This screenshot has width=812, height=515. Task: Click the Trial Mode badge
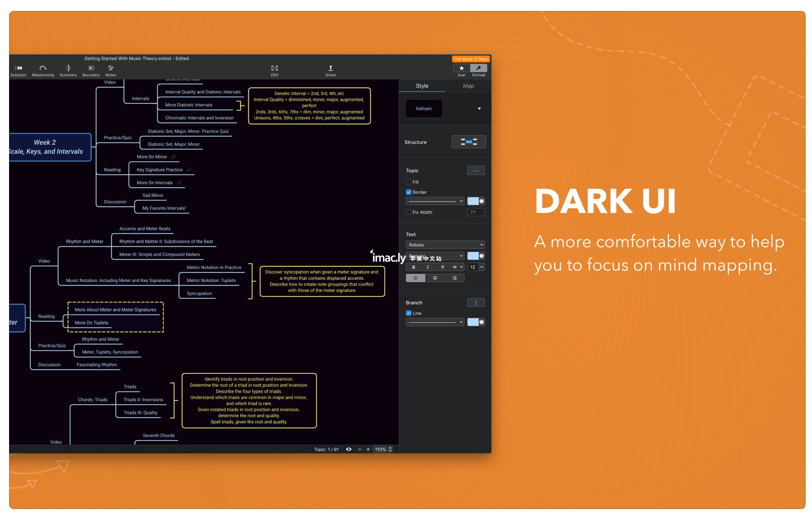471,59
